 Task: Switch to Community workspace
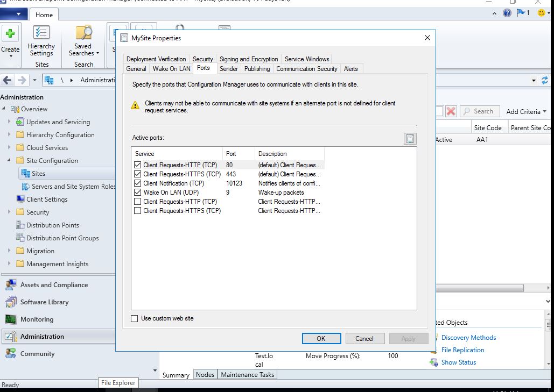[38, 353]
